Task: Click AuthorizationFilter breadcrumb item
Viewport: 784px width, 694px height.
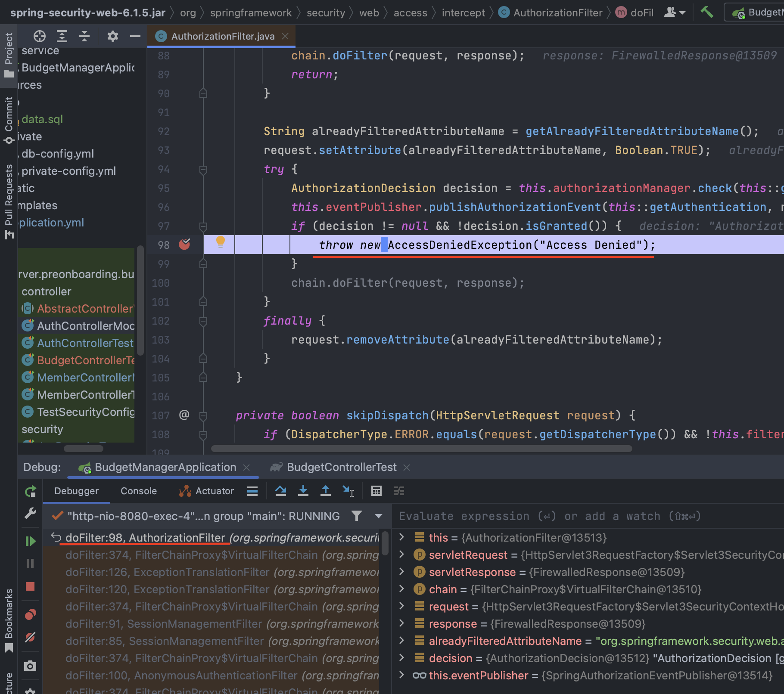Action: [551, 13]
